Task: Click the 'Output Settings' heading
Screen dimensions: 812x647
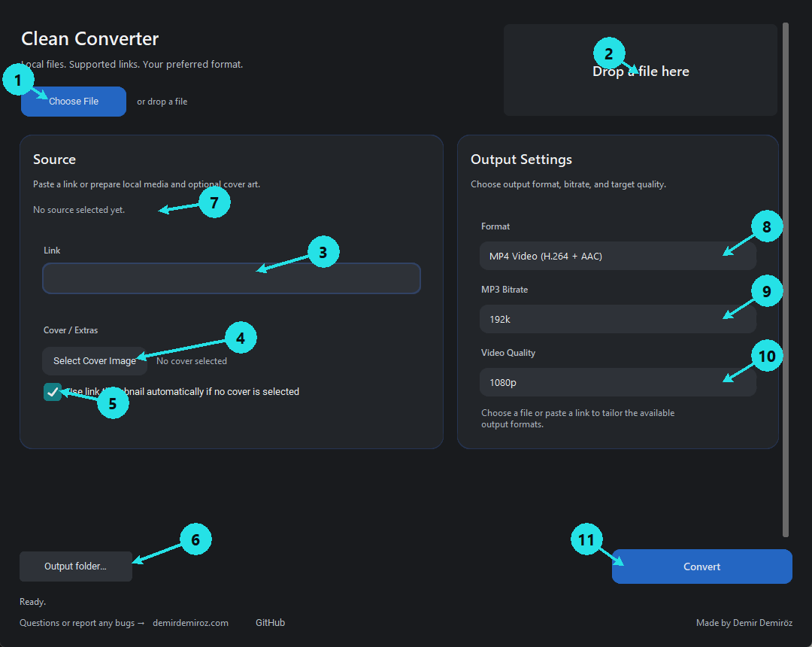Action: pos(521,159)
